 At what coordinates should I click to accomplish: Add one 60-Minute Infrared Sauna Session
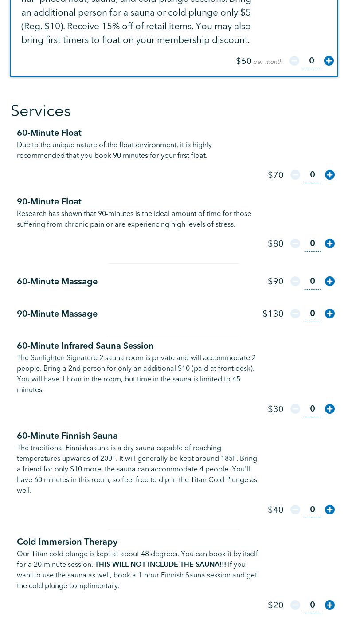tap(330, 409)
